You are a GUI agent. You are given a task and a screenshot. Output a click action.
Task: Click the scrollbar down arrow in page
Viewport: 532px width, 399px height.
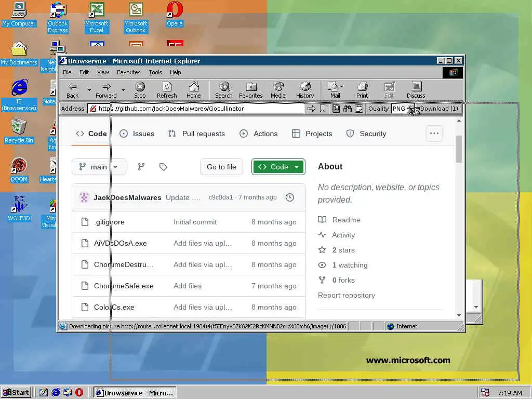pyautogui.click(x=459, y=315)
